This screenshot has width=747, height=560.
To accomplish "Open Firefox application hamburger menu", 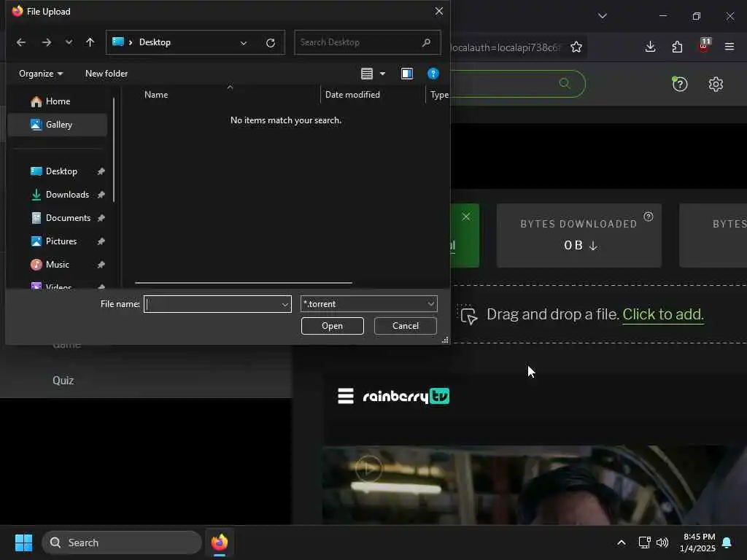I will coord(729,47).
